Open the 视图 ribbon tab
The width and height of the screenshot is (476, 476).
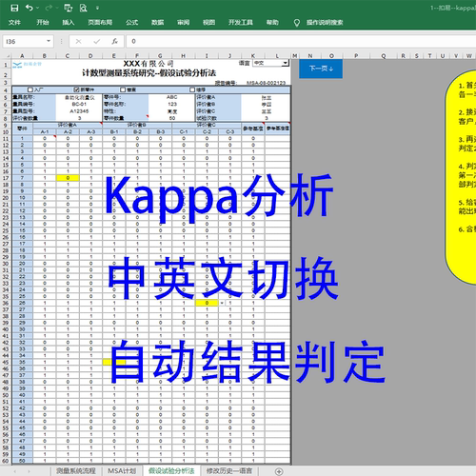tap(208, 23)
